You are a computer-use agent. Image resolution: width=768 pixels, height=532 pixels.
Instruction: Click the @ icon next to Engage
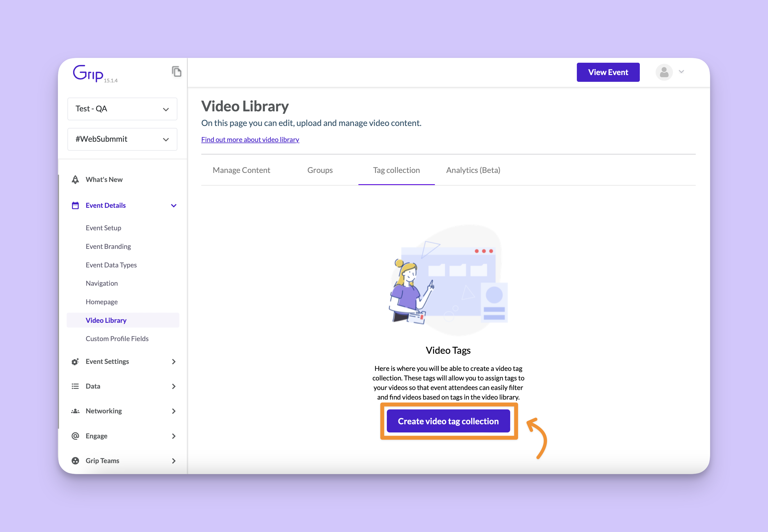click(75, 436)
